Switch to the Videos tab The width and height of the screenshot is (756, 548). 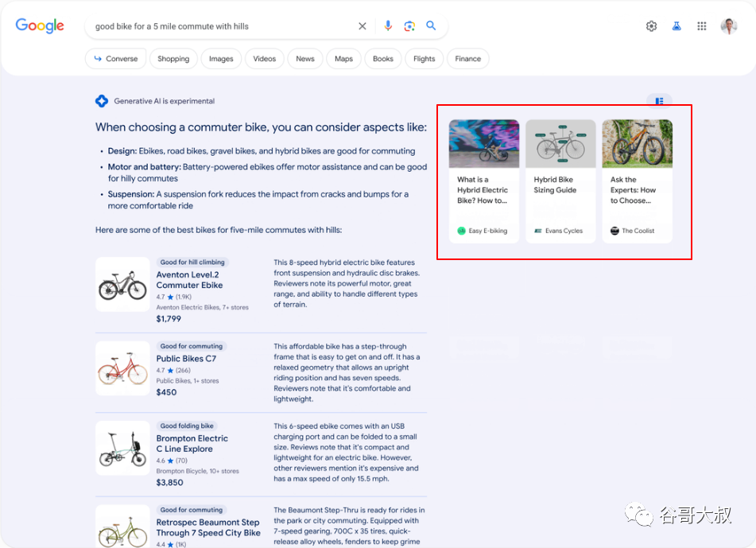click(x=264, y=59)
